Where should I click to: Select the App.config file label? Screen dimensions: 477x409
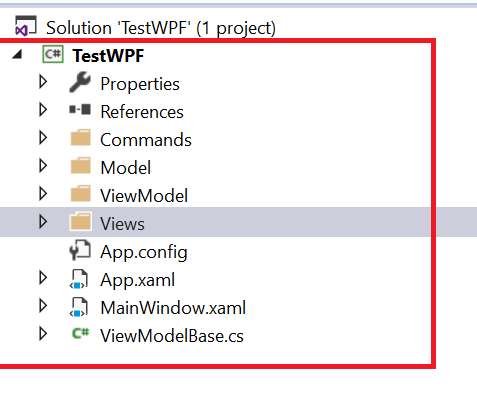[144, 252]
